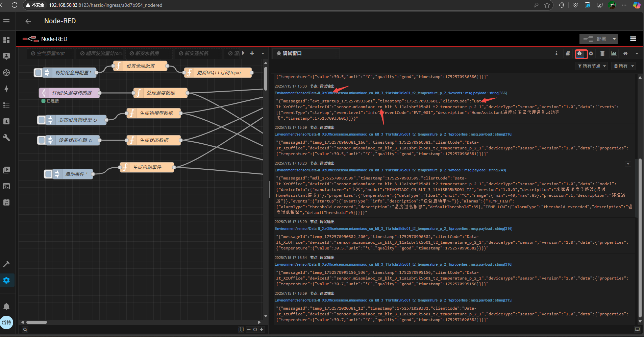The height and width of the screenshot is (337, 644).
Task: Expand the 所有节点 debug filter dropdown
Action: (592, 66)
